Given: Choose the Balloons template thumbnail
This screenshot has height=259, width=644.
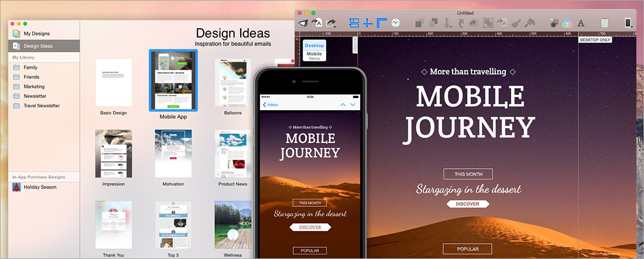Looking at the screenshot, I should (x=233, y=83).
